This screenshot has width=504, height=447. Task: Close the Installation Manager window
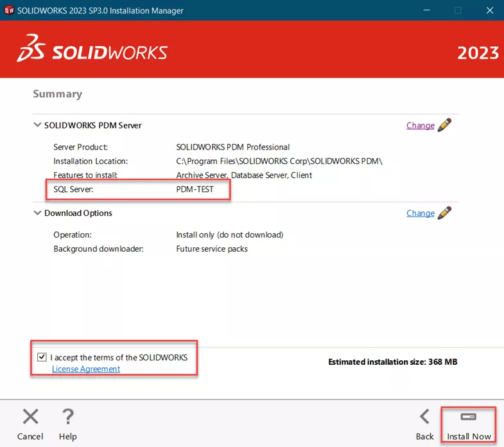coord(489,10)
